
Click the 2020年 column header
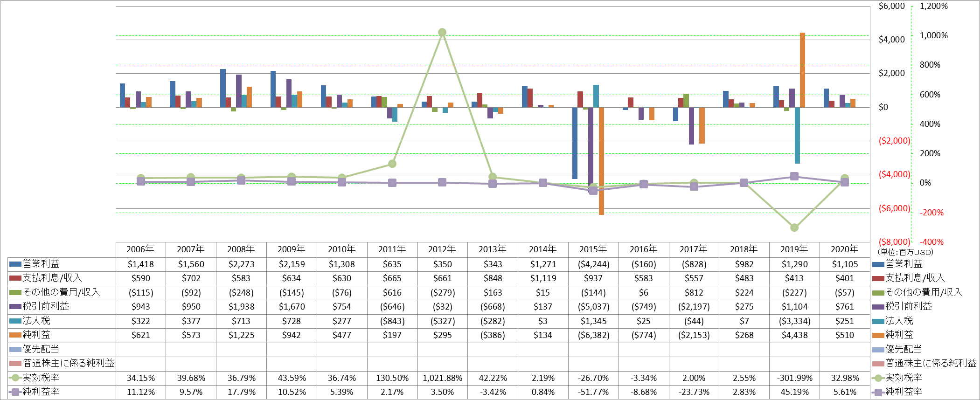click(x=844, y=249)
